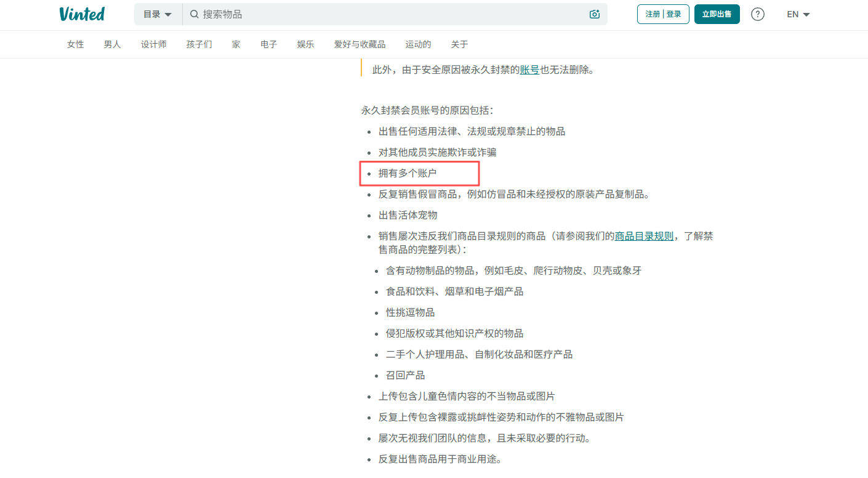Open the help question mark icon
Screen dimensions: 868x478
[757, 14]
